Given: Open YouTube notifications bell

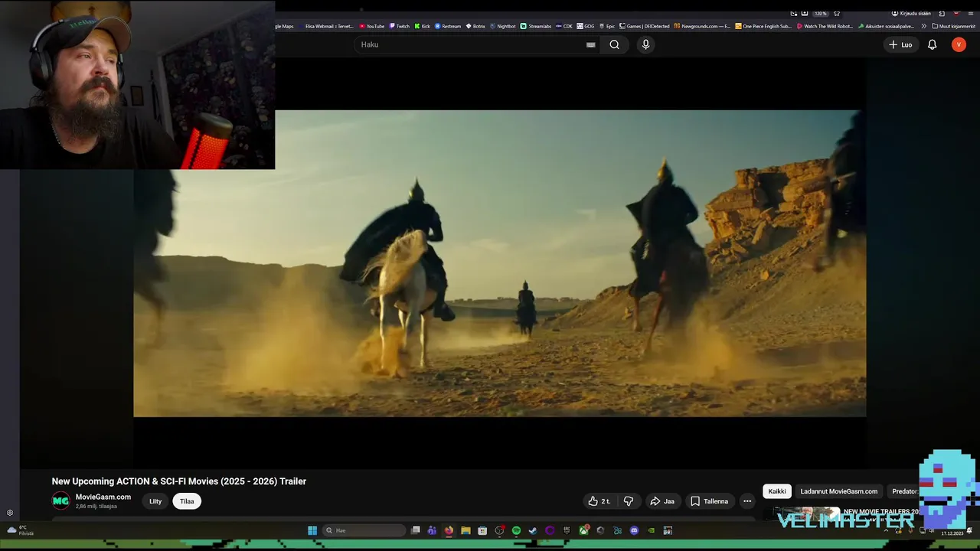Looking at the screenshot, I should 932,44.
